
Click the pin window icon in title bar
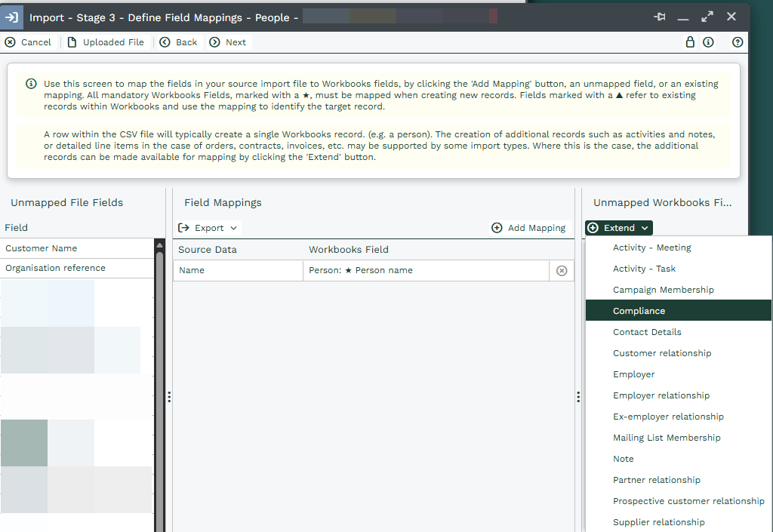660,17
